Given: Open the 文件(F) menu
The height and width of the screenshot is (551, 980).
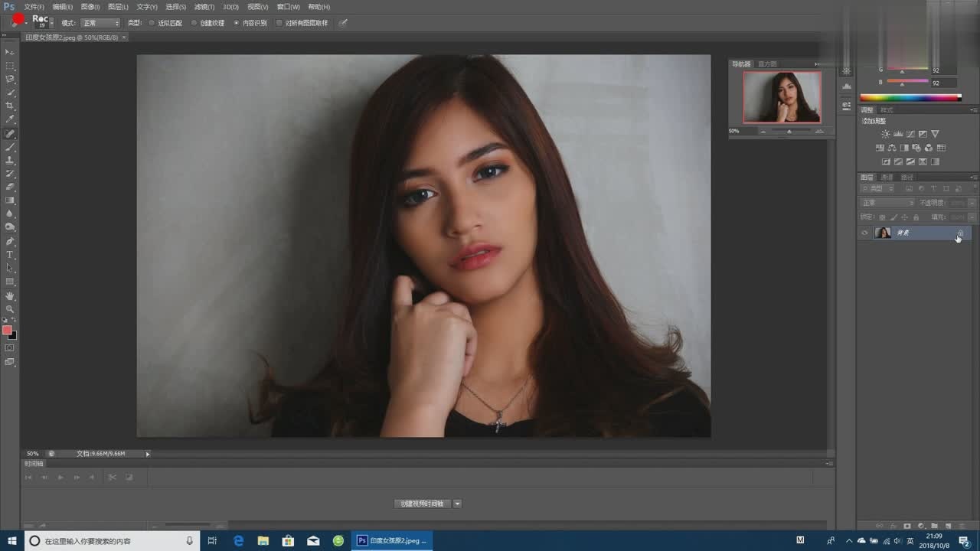Looking at the screenshot, I should coord(34,7).
